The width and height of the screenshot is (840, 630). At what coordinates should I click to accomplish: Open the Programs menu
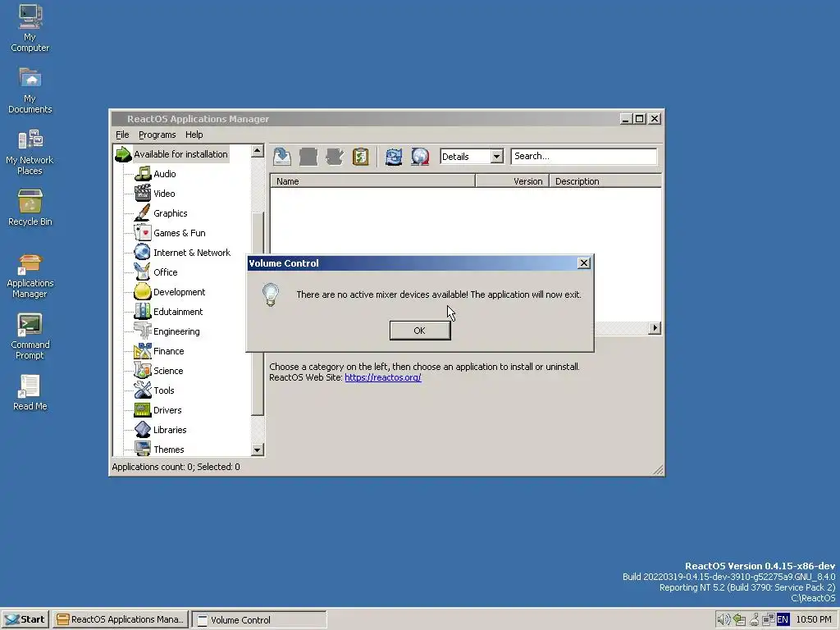pos(157,135)
